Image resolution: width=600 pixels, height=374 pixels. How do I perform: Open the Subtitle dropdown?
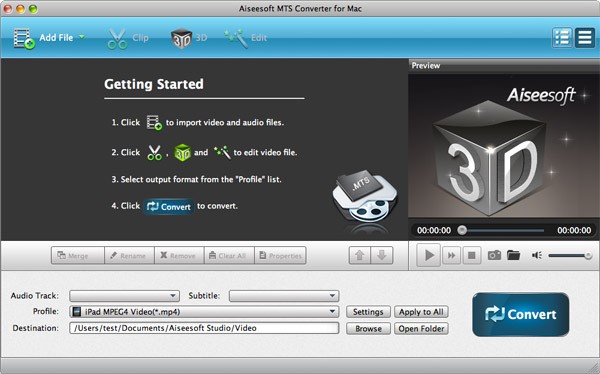pyautogui.click(x=284, y=296)
